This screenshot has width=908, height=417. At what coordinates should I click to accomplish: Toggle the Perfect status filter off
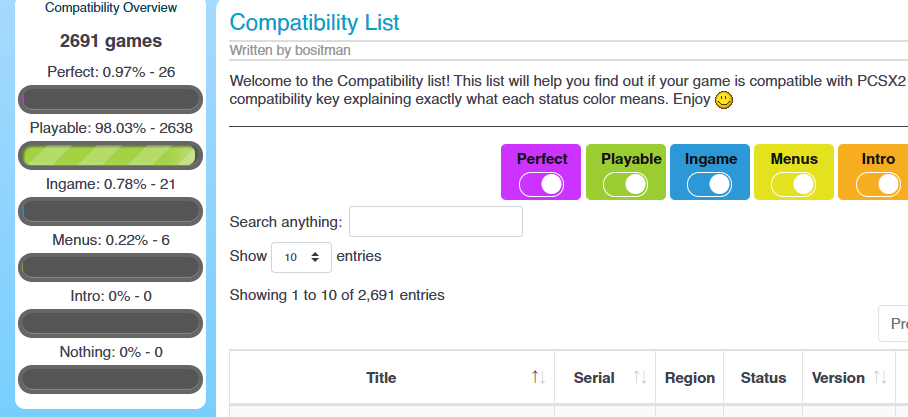click(x=541, y=184)
